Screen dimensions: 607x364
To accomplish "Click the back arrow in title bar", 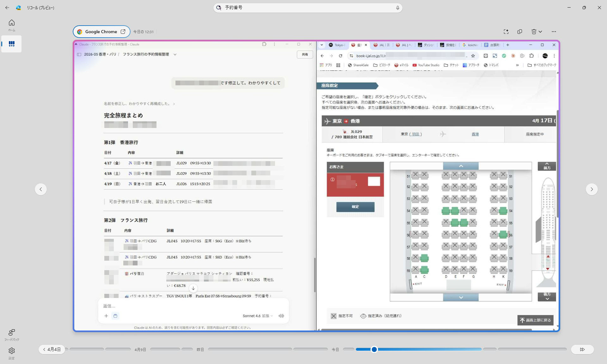I will point(7,8).
